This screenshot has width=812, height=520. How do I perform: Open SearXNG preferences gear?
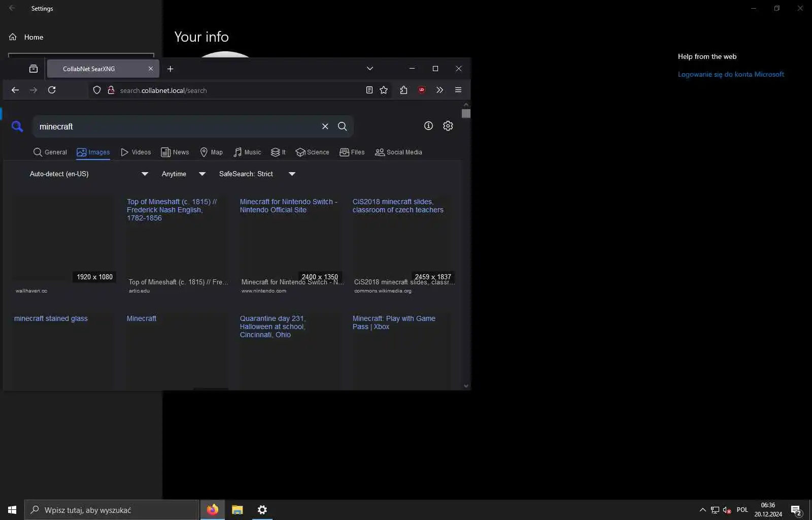[448, 126]
